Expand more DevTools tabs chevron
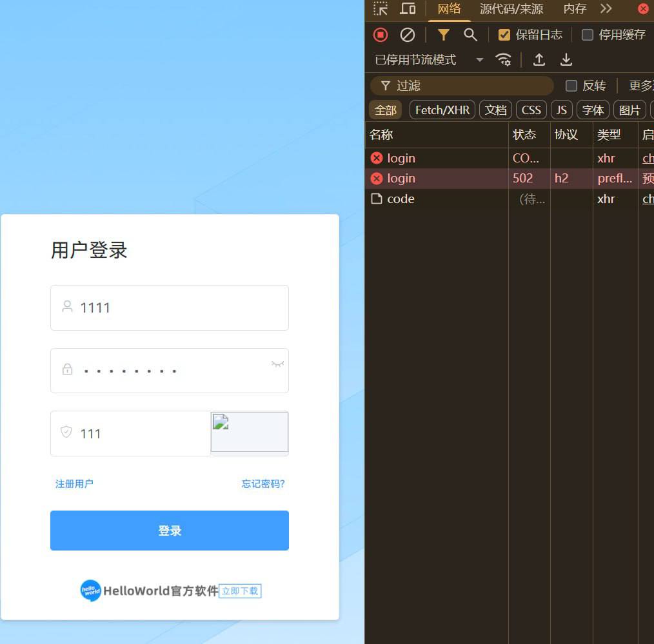The width and height of the screenshot is (654, 644). pyautogui.click(x=606, y=9)
